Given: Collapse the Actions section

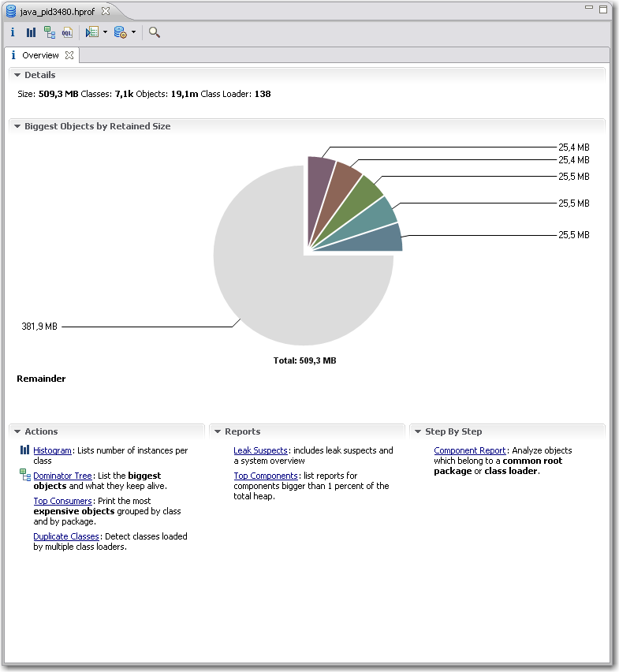Looking at the screenshot, I should [x=17, y=431].
